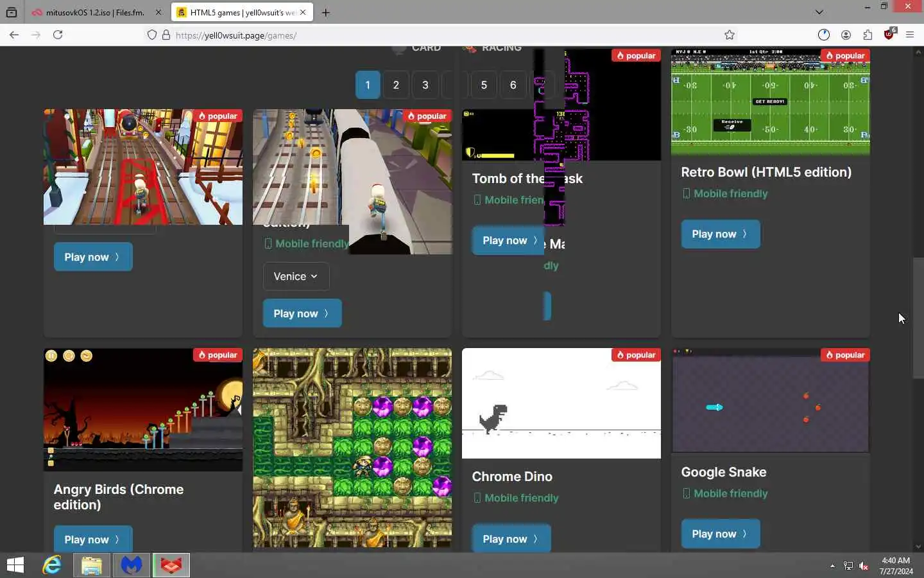Open the hamburger application menu
Screen dimensions: 924x578
coord(910,35)
